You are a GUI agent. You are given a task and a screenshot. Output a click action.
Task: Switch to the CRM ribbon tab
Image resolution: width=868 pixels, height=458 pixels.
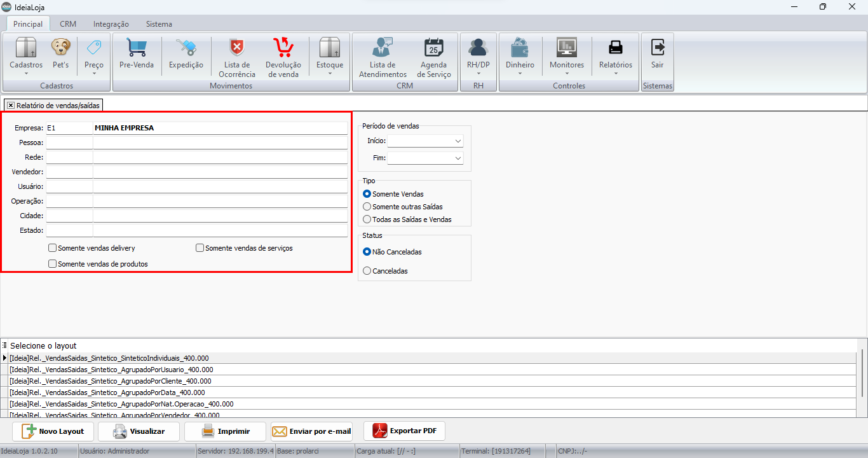pyautogui.click(x=68, y=24)
